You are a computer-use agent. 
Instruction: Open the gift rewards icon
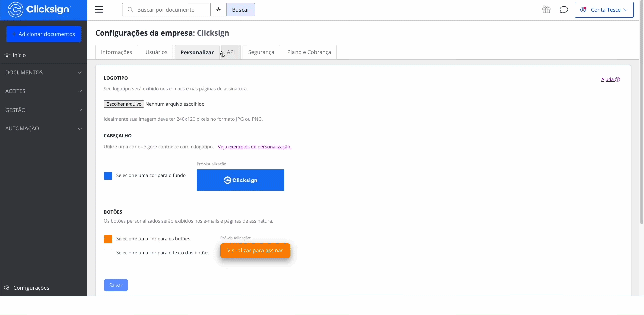pyautogui.click(x=546, y=10)
